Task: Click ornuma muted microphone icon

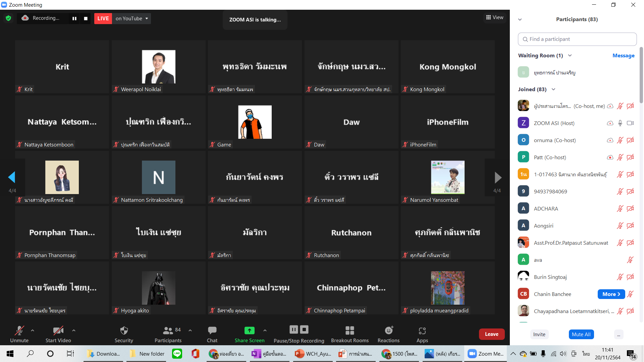Action: pos(620,140)
